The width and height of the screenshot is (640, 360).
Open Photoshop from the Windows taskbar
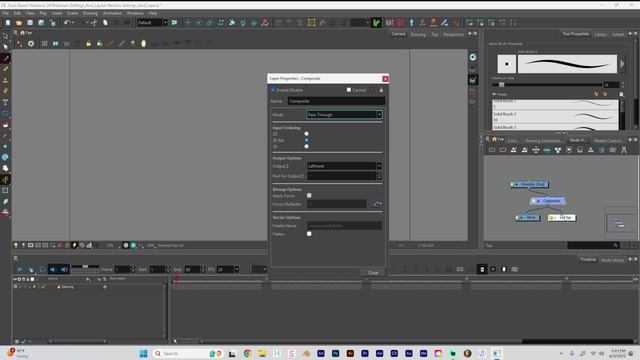click(x=336, y=353)
